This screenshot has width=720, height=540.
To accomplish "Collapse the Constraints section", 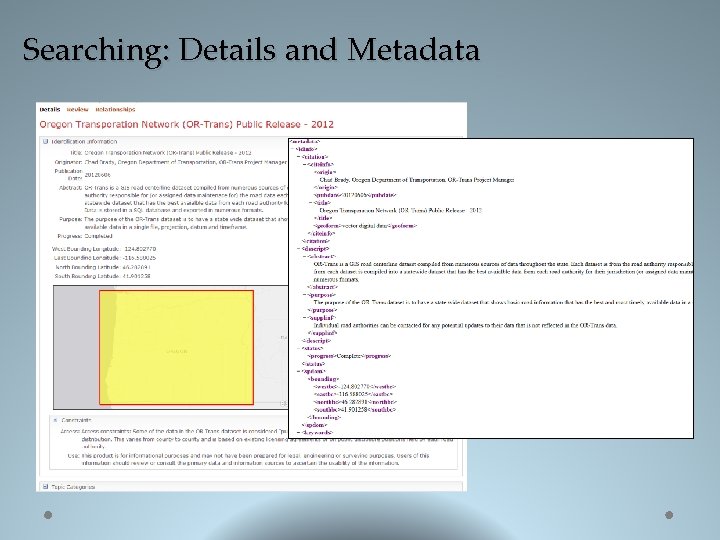I will pyautogui.click(x=55, y=420).
